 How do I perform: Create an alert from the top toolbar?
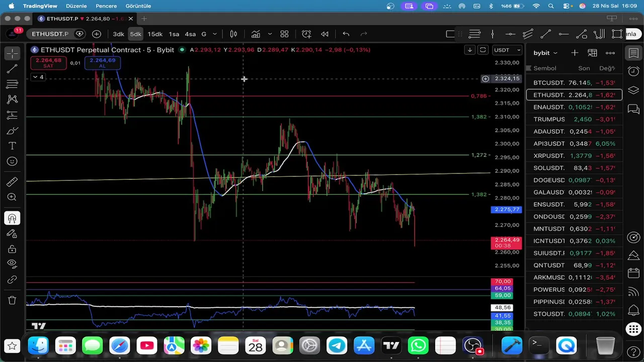coord(306,34)
